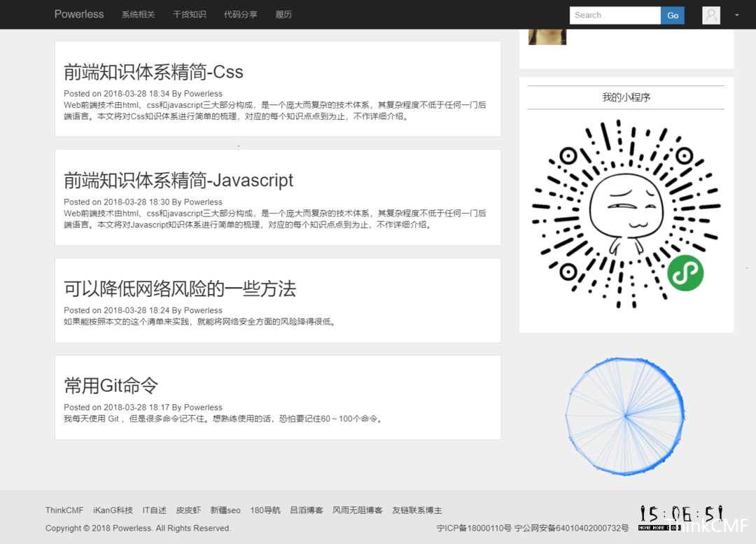The image size is (756, 544).
Task: Click the blue circular line animation
Action: coord(625,416)
